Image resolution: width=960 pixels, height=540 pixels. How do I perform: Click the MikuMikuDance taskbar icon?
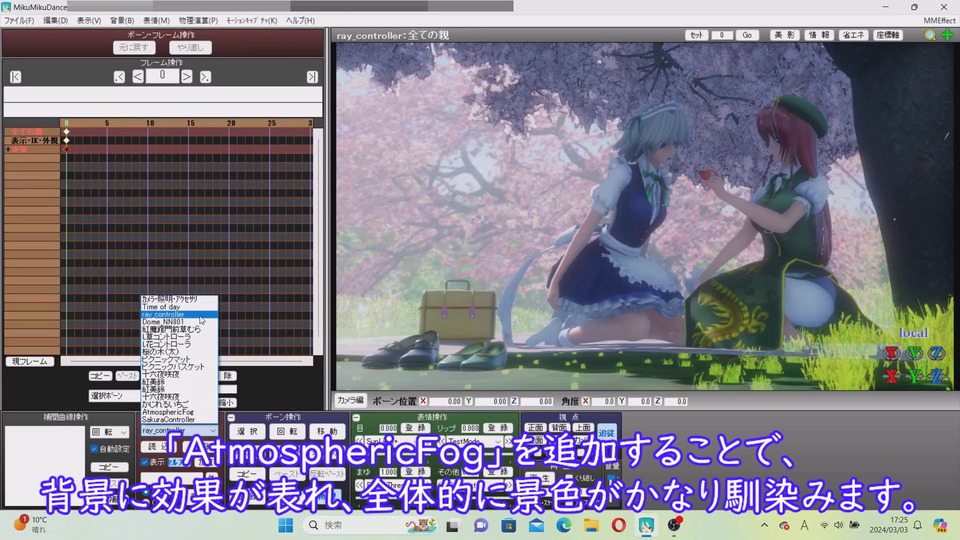tap(647, 525)
